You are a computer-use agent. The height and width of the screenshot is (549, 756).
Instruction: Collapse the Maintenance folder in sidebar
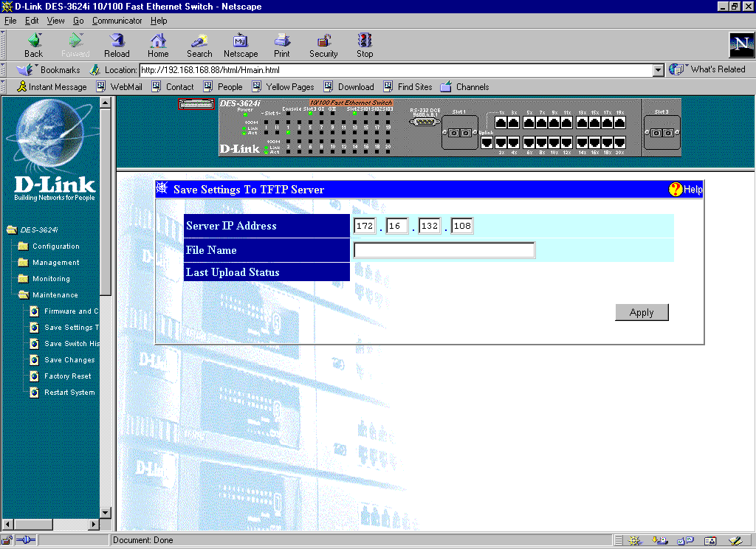point(24,295)
